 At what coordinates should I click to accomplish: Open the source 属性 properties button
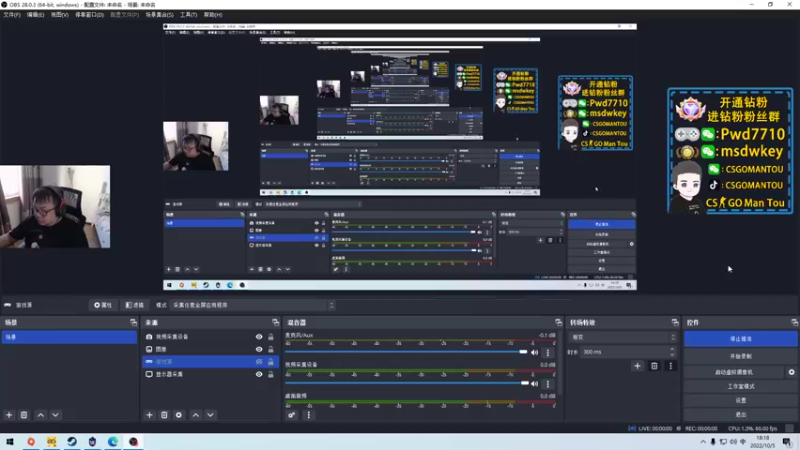pos(103,305)
